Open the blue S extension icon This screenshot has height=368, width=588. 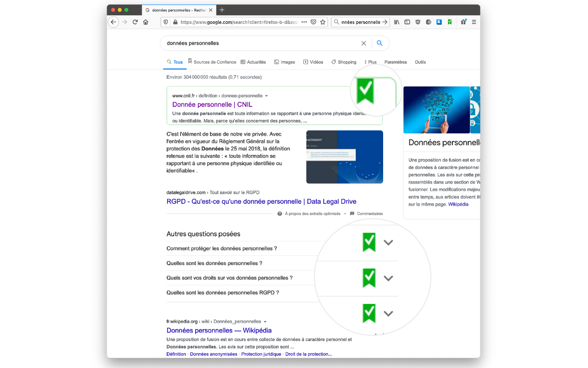tap(439, 22)
